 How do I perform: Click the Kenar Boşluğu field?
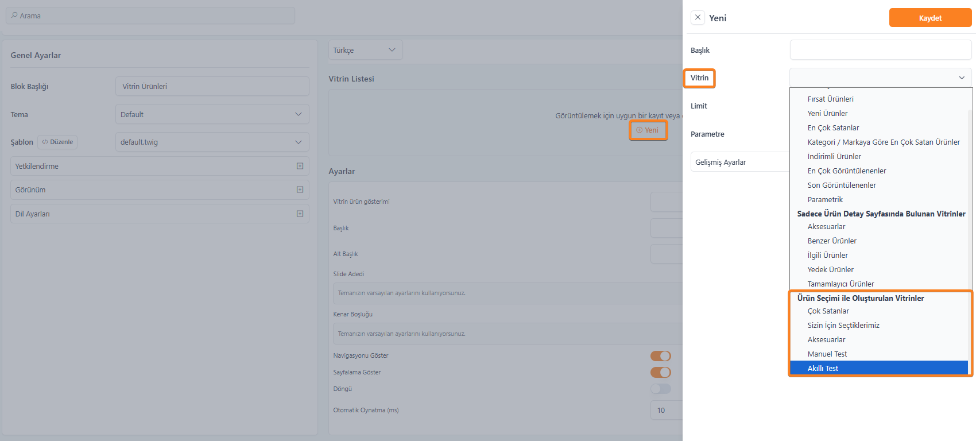(x=508, y=334)
